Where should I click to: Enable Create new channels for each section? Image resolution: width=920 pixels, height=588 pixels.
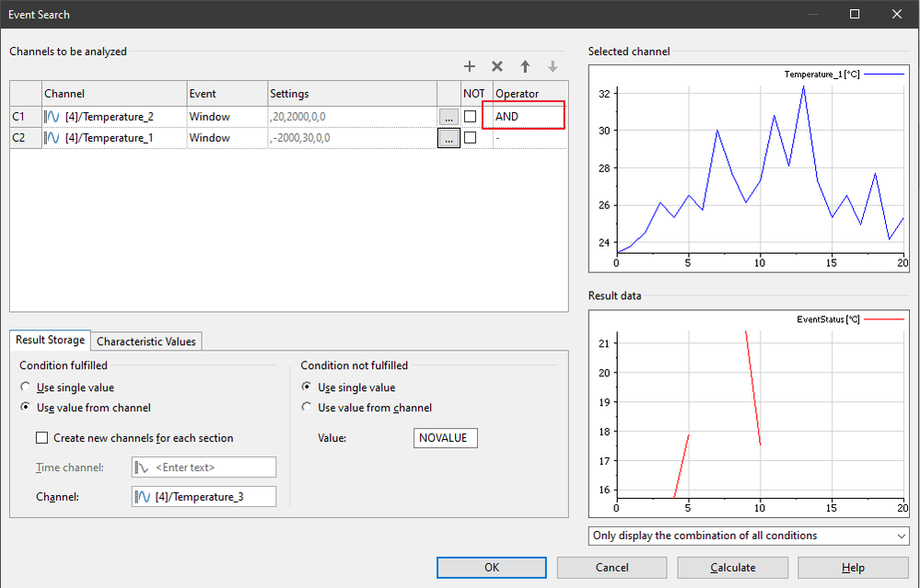[41, 438]
